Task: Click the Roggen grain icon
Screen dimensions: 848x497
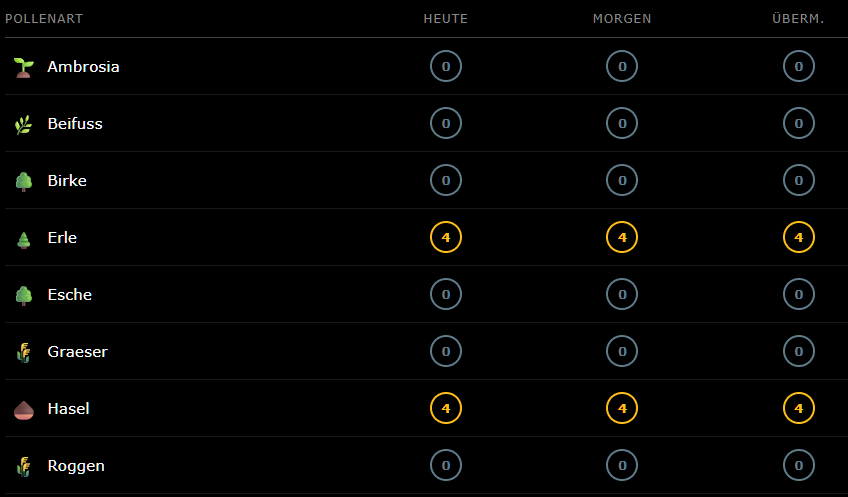Action: point(23,466)
